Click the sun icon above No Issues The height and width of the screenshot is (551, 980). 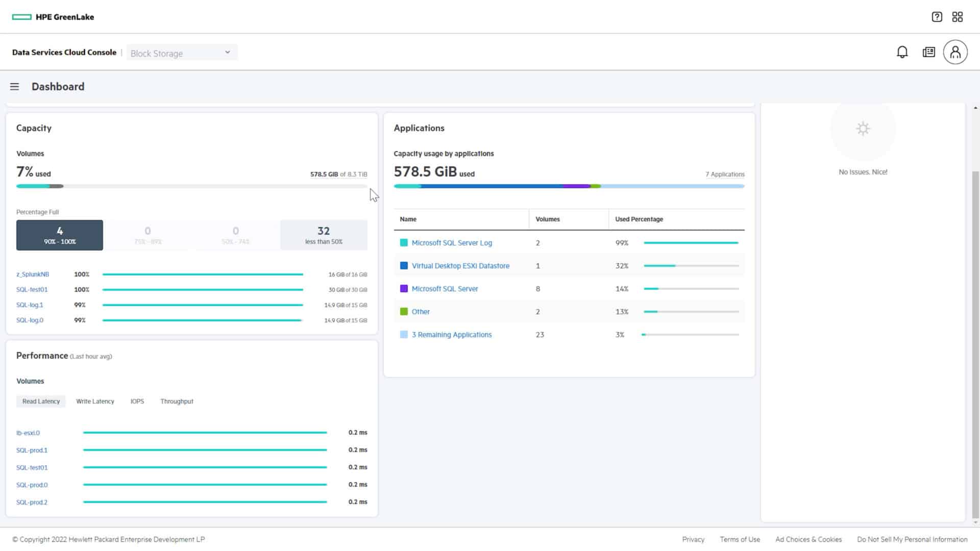click(863, 129)
